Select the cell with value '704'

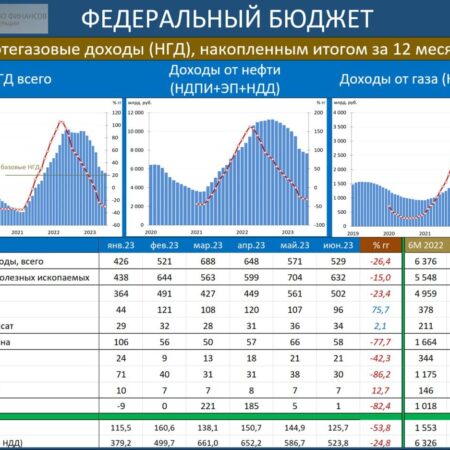[x=295, y=277]
